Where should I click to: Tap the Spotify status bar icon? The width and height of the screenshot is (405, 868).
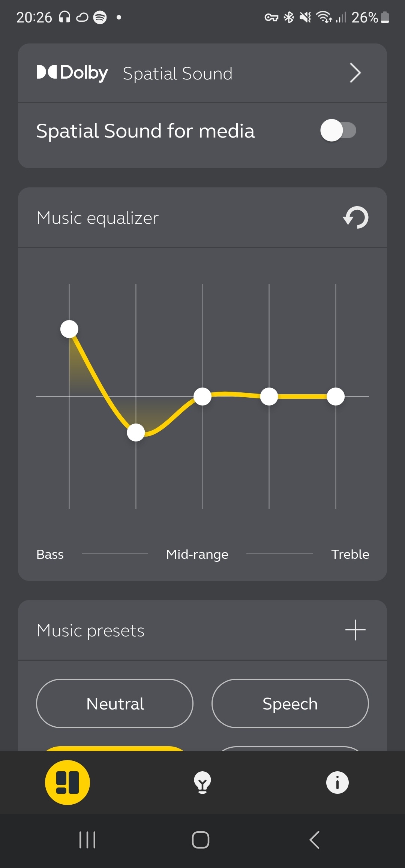click(100, 17)
